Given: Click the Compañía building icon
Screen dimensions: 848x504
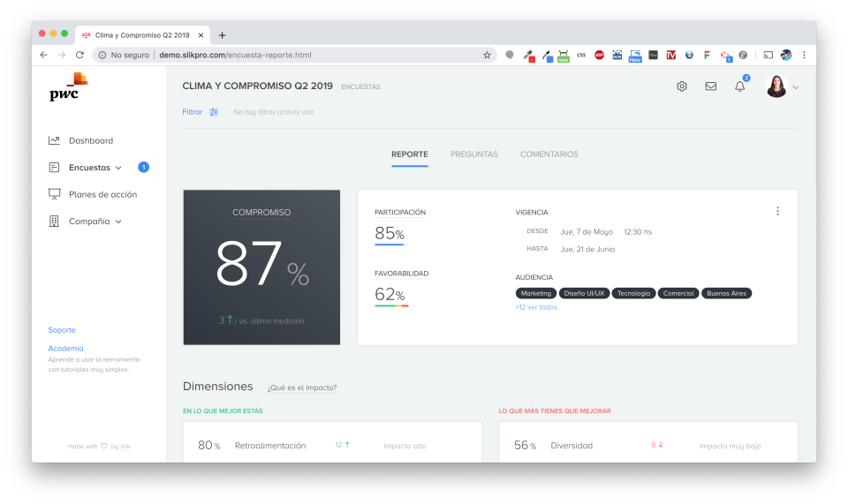Looking at the screenshot, I should [54, 222].
